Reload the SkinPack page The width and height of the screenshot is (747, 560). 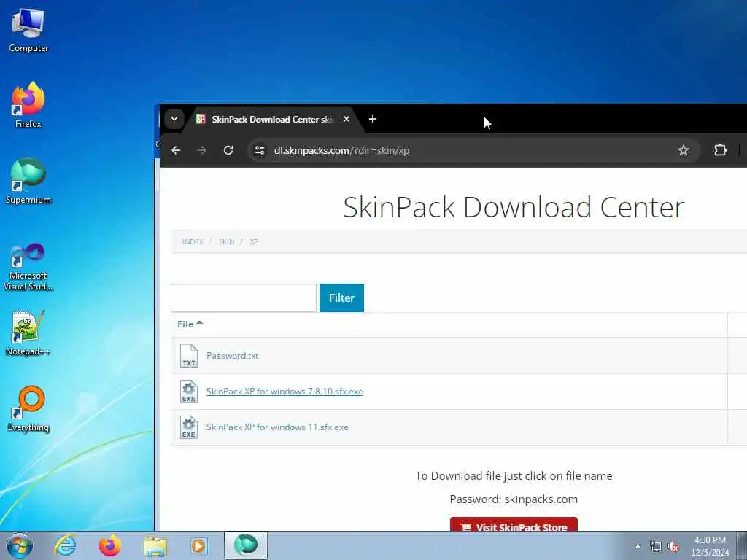click(228, 150)
